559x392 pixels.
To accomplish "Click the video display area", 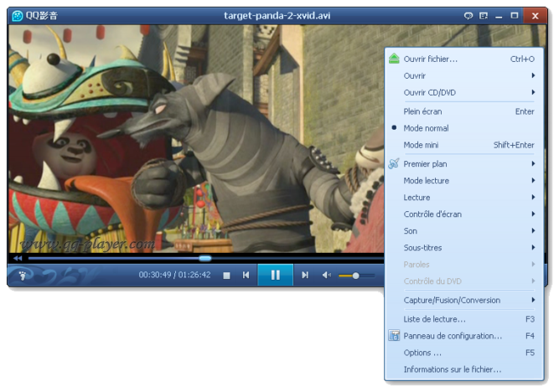I will point(196,139).
